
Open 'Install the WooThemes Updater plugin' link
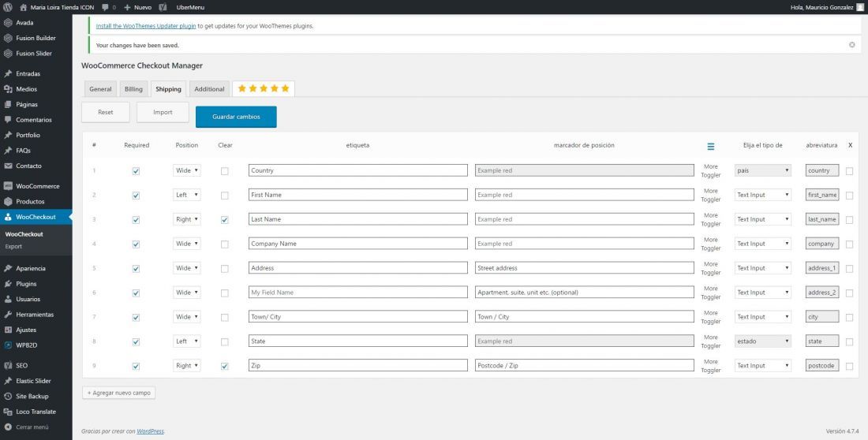pyautogui.click(x=146, y=26)
